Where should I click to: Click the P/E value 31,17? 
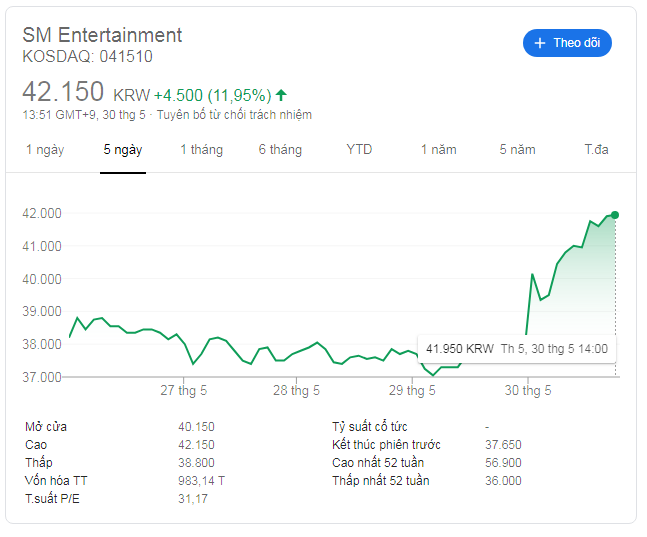pyautogui.click(x=193, y=499)
